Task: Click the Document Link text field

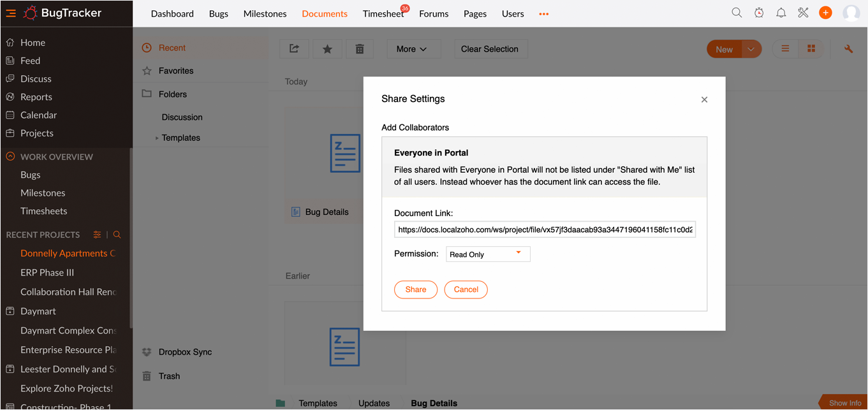Action: click(x=545, y=230)
